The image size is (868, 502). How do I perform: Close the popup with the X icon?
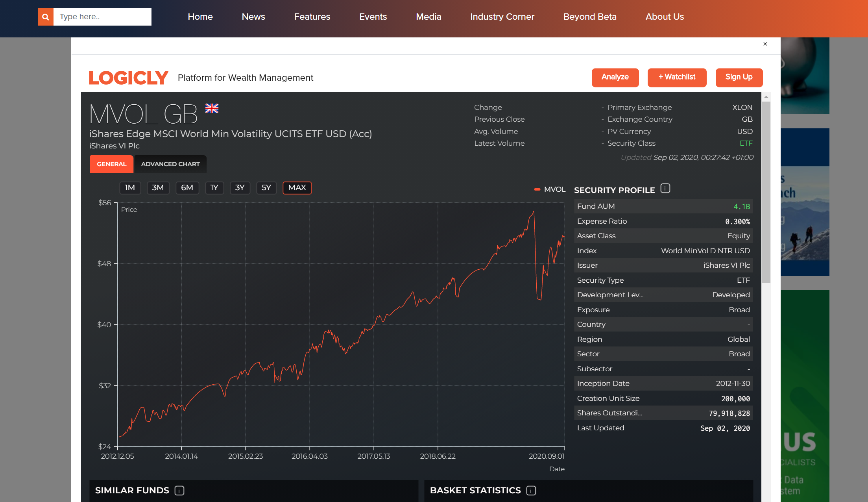[x=765, y=44]
